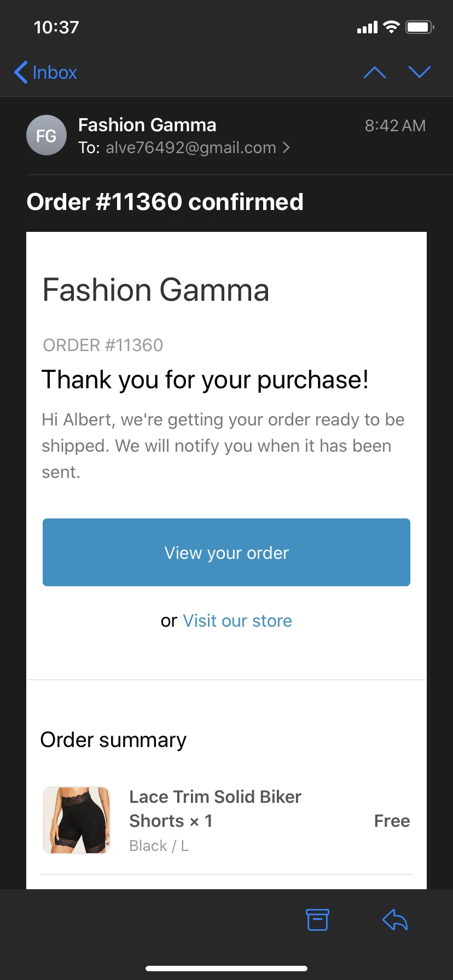Open the biker shorts product thumbnail
The width and height of the screenshot is (453, 980).
pos(77,820)
